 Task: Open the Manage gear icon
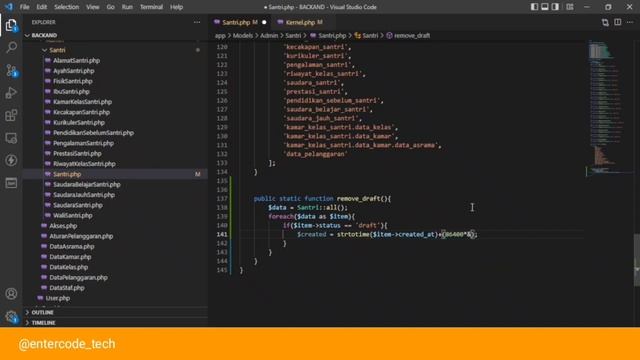click(11, 316)
